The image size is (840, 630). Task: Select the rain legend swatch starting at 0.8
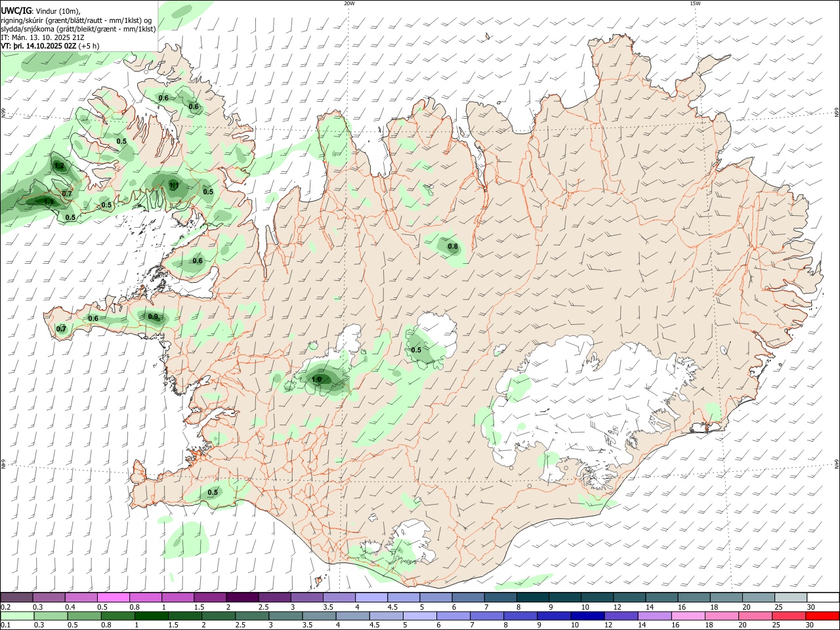[118, 616]
